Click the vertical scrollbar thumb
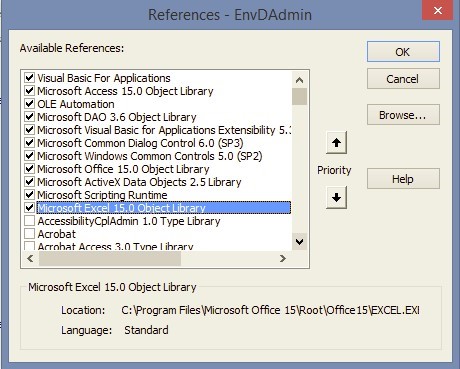The height and width of the screenshot is (369, 460). click(x=299, y=96)
